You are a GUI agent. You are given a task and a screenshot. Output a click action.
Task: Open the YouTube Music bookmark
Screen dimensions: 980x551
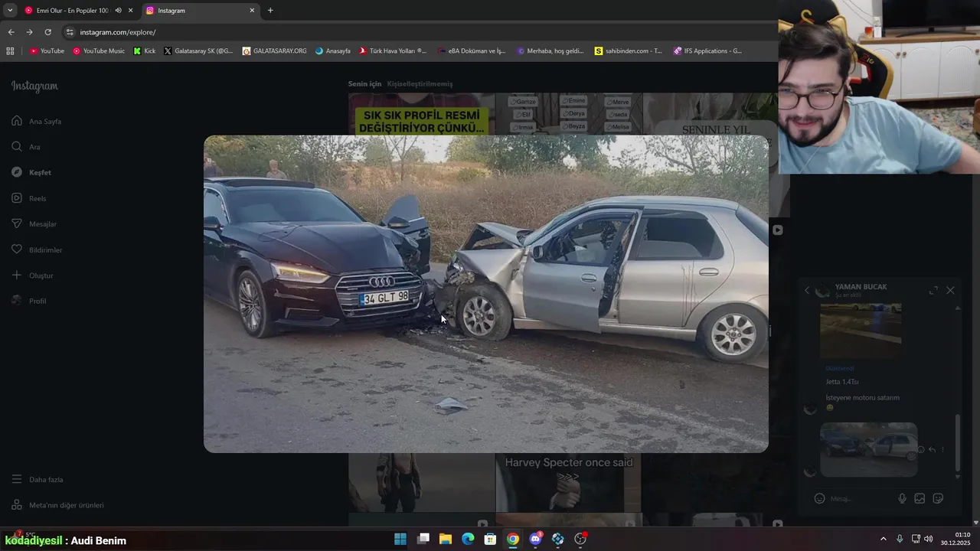99,51
